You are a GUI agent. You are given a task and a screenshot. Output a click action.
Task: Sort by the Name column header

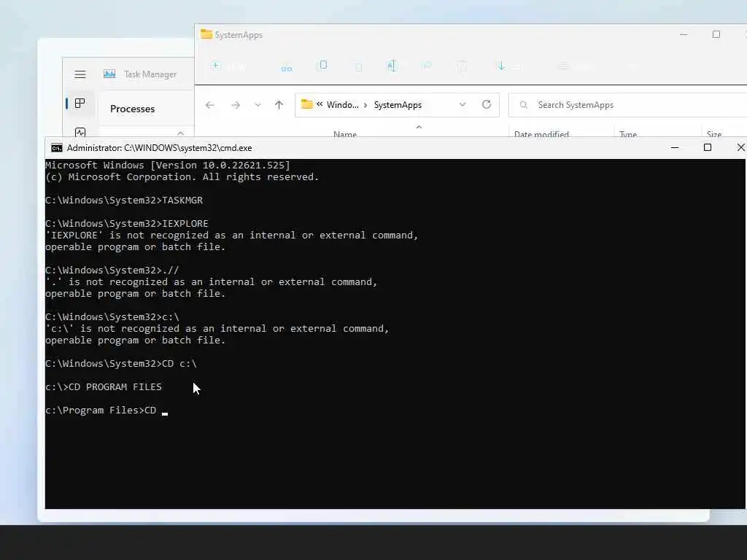(x=345, y=134)
